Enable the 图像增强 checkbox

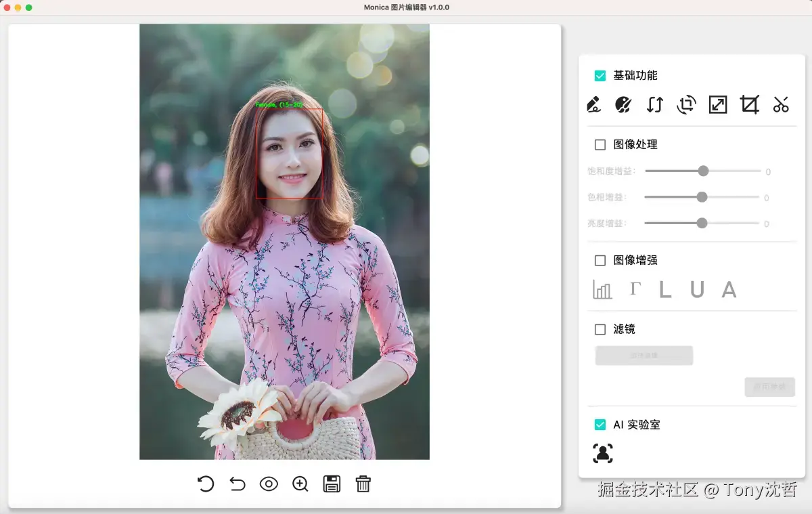[600, 261]
